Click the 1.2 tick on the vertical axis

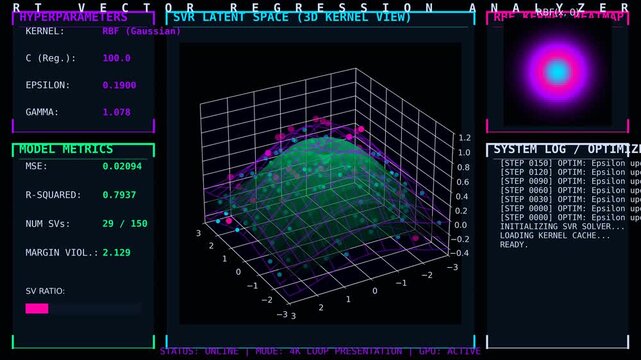464,138
